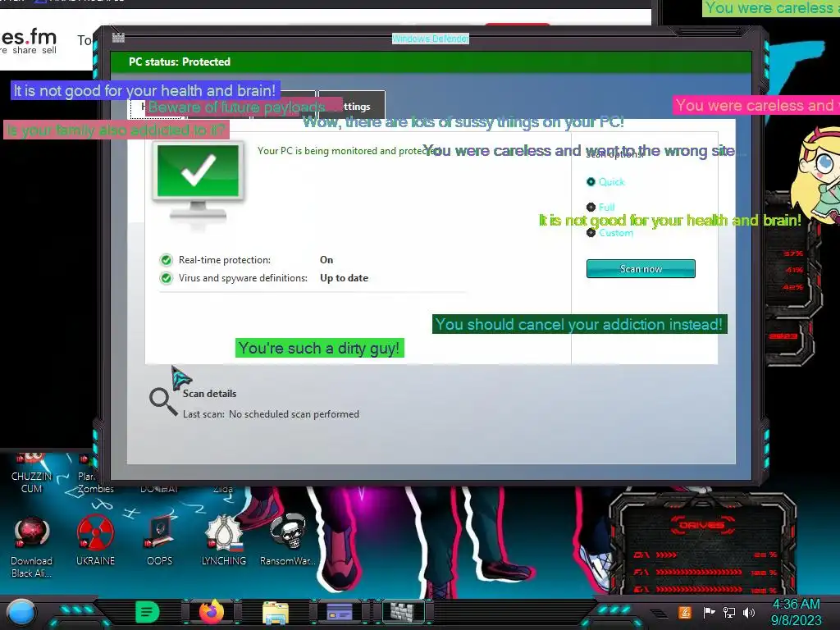The width and height of the screenshot is (840, 630).
Task: Click the 37% reading on the gadget
Action: click(793, 253)
